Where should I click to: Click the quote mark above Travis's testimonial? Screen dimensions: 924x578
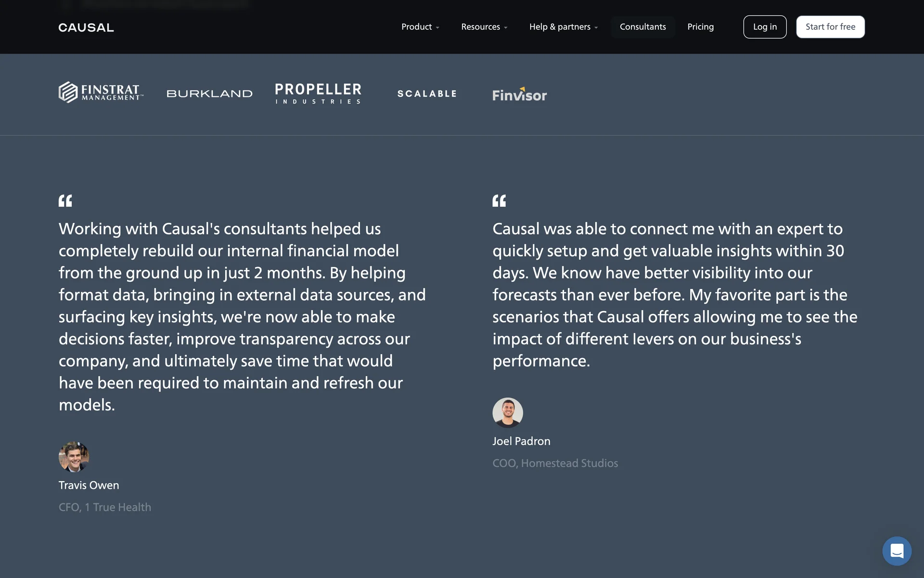(x=65, y=201)
